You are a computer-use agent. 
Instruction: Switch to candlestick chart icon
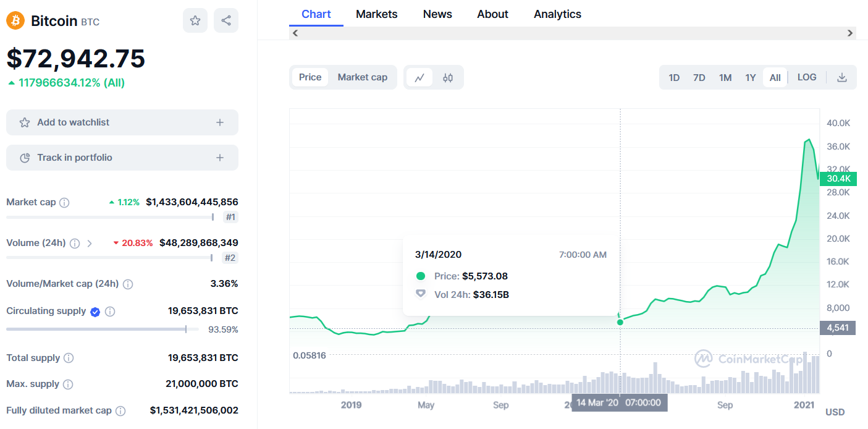pos(448,78)
